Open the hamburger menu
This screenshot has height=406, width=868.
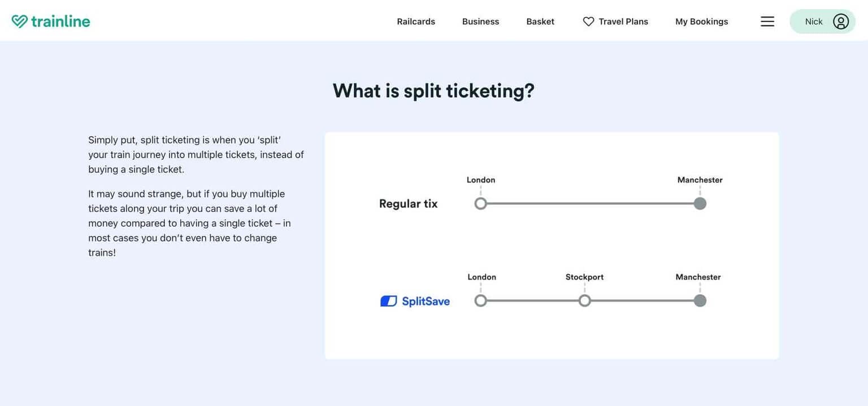(767, 21)
